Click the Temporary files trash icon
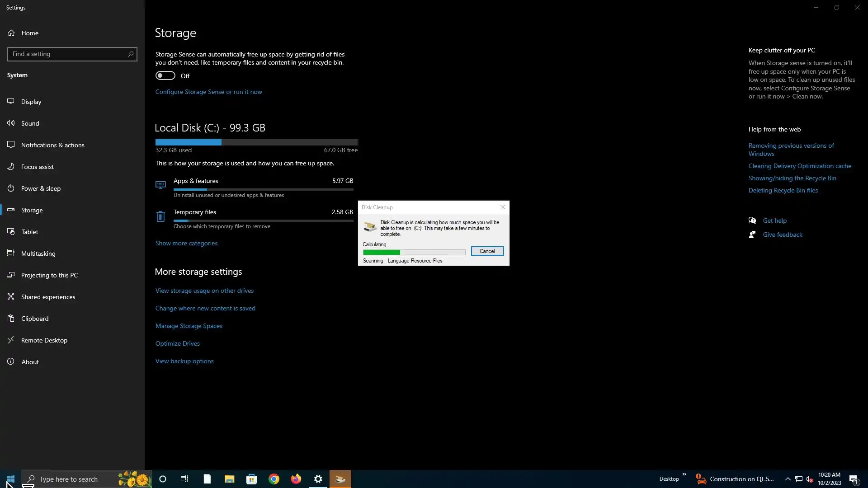Viewport: 868px width, 488px height. pos(160,217)
